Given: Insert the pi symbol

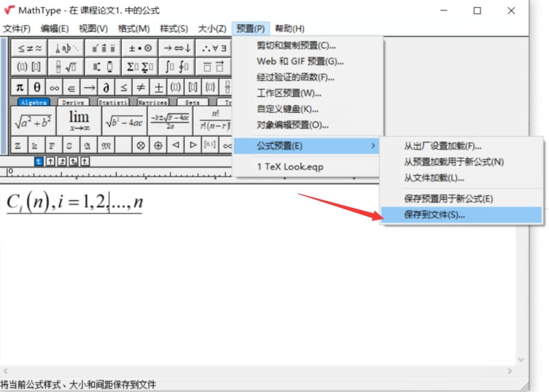Looking at the screenshot, I should pos(19,87).
